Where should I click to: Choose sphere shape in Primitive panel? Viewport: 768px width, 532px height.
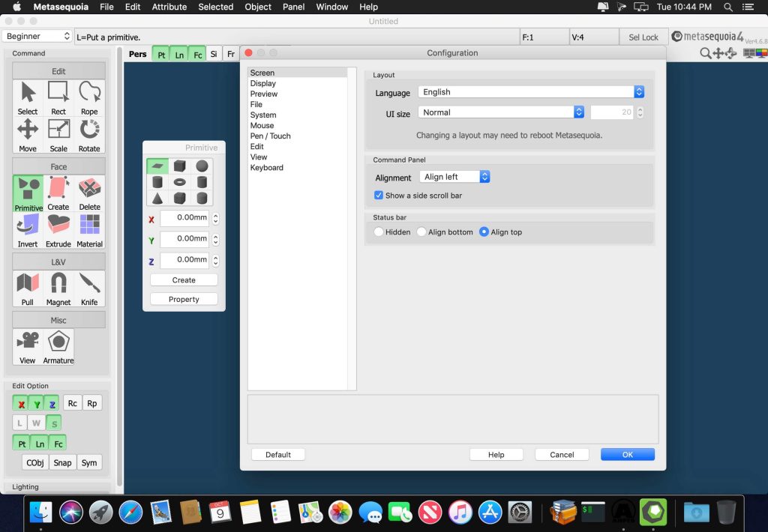tap(202, 166)
